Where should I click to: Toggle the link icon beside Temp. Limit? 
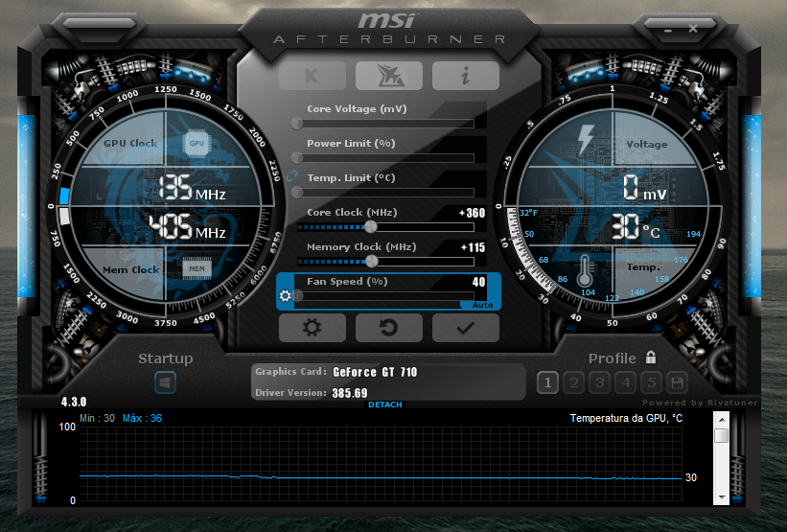point(292,176)
